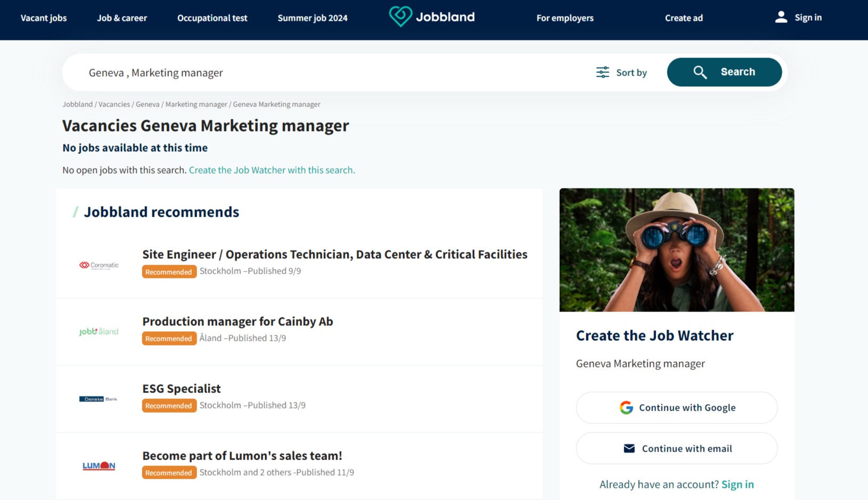868x500 pixels.
Task: Click Sign in link under Job Watcher
Action: [738, 485]
